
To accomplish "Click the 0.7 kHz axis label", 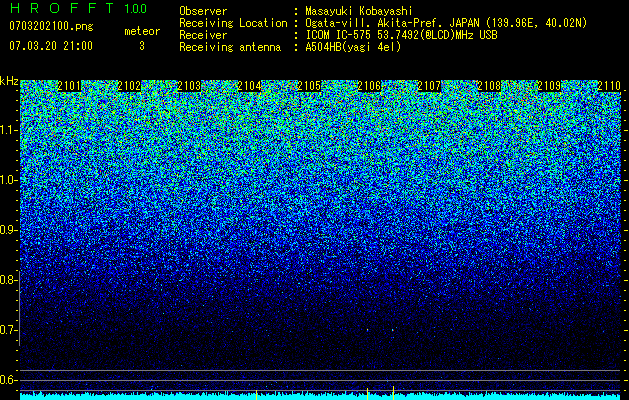I will (x=8, y=330).
